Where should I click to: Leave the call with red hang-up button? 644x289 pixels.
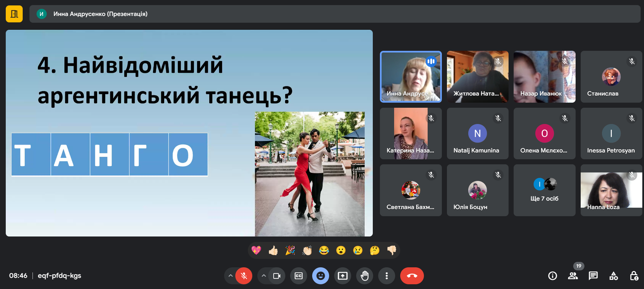[412, 276]
